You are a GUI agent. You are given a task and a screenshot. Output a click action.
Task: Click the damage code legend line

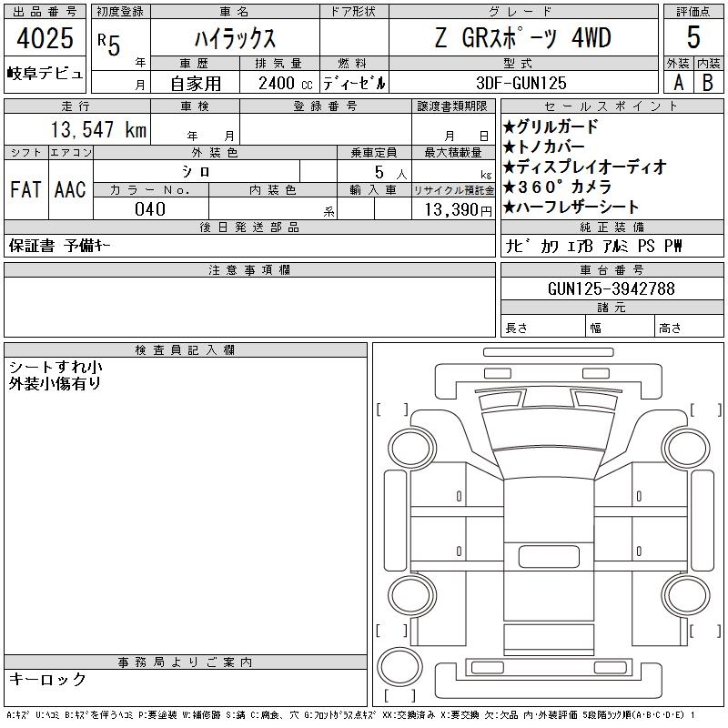coord(351,715)
